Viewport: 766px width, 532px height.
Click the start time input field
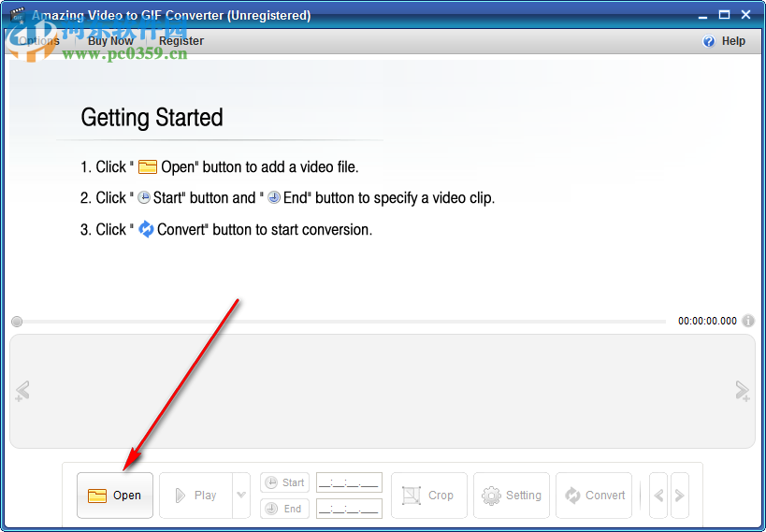pos(349,482)
